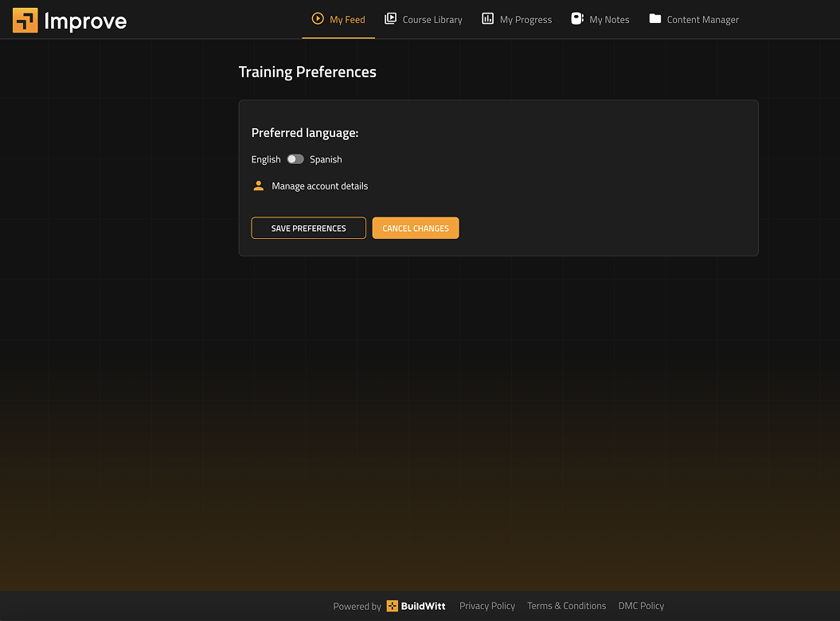
Task: Open the DMC Policy footer link
Action: click(x=641, y=606)
